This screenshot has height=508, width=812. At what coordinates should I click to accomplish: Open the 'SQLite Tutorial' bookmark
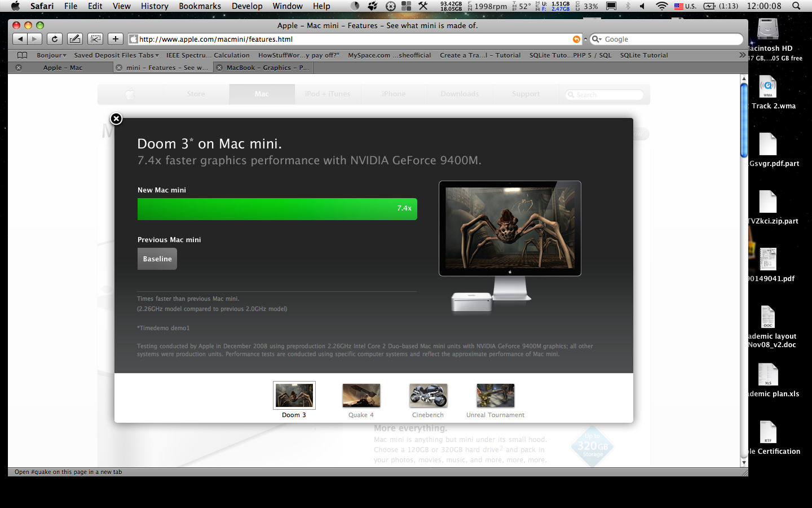click(644, 55)
